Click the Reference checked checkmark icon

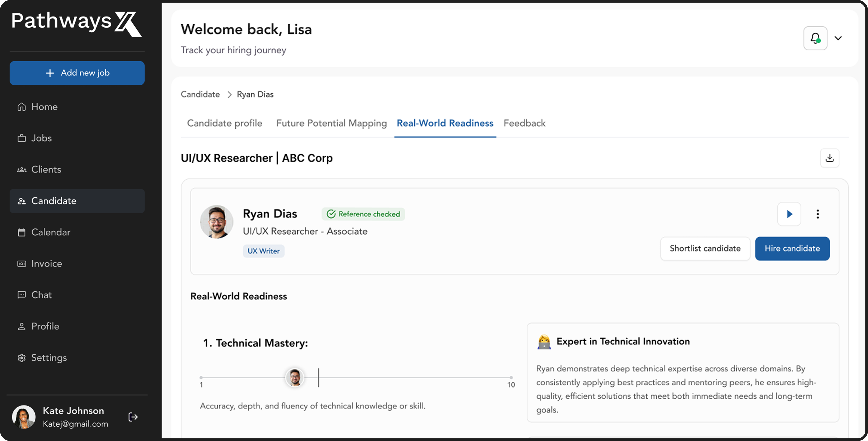tap(331, 214)
